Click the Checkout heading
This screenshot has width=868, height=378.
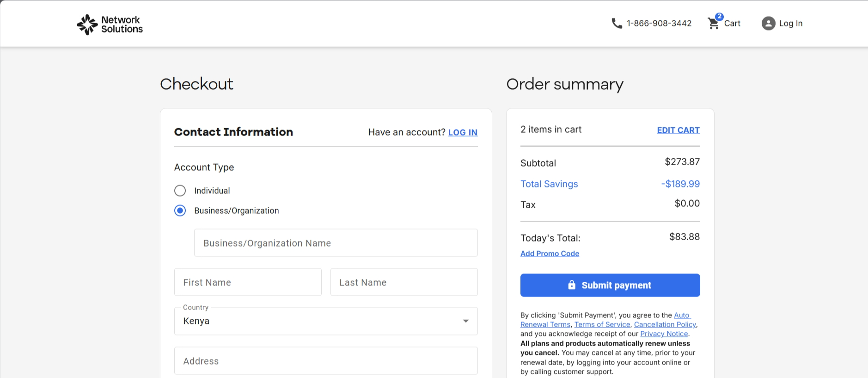[x=196, y=84]
